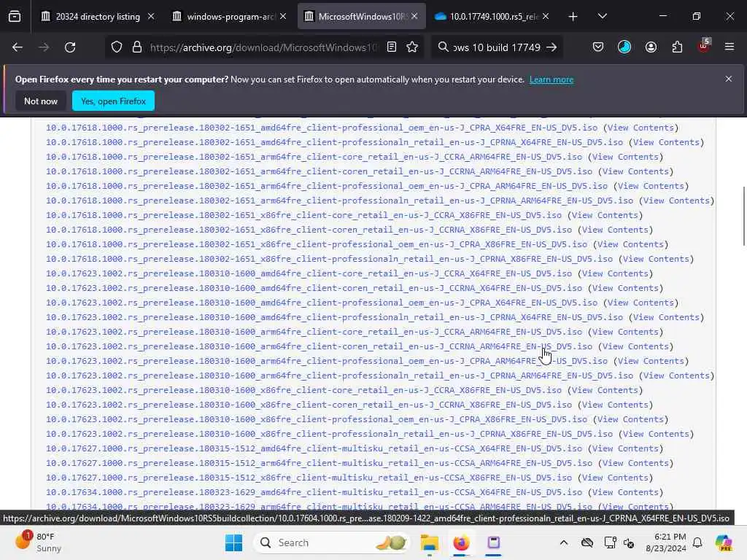The width and height of the screenshot is (747, 560).
Task: Show site security lock info
Action: click(137, 47)
